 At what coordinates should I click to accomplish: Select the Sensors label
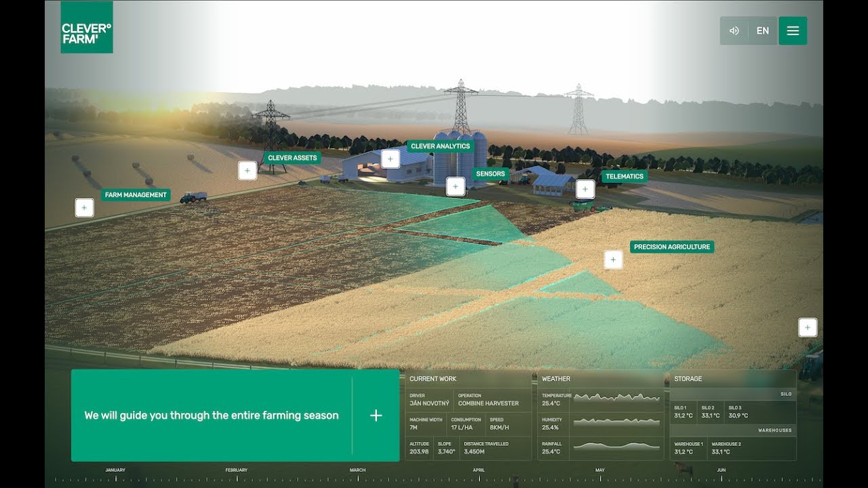pos(490,174)
